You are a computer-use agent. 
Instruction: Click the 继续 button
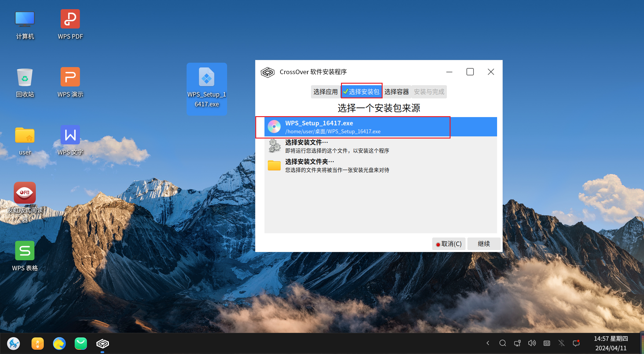pyautogui.click(x=484, y=244)
